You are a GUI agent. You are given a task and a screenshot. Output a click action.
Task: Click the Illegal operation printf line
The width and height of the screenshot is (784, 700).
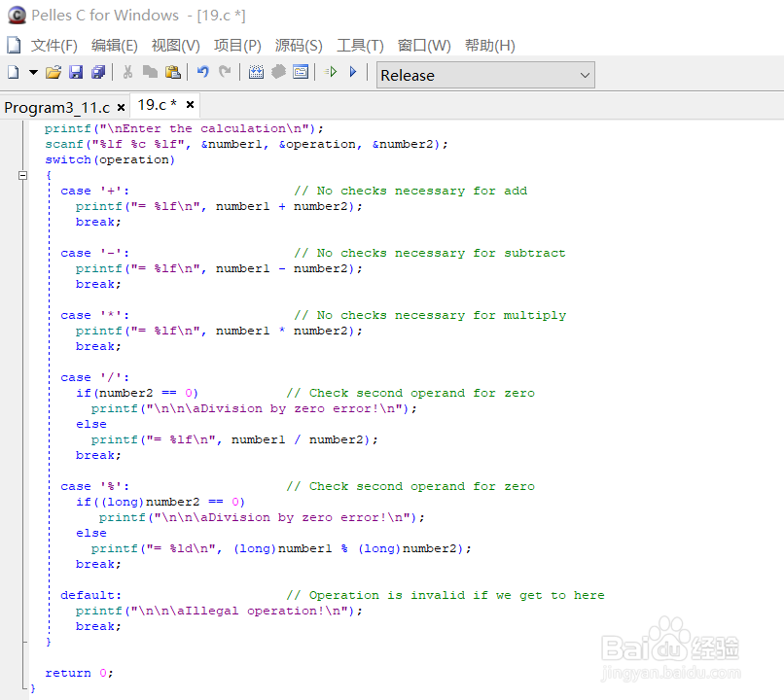[219, 612]
